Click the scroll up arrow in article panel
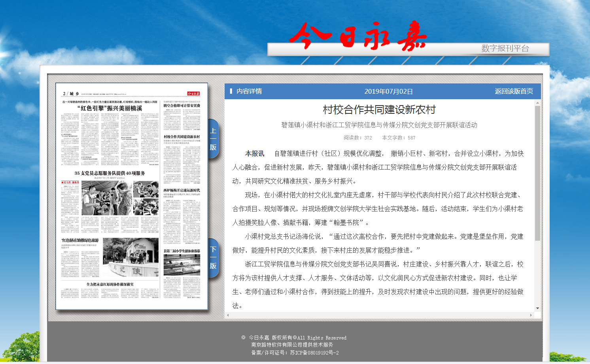Screen dimensions: 590x364 537,103
